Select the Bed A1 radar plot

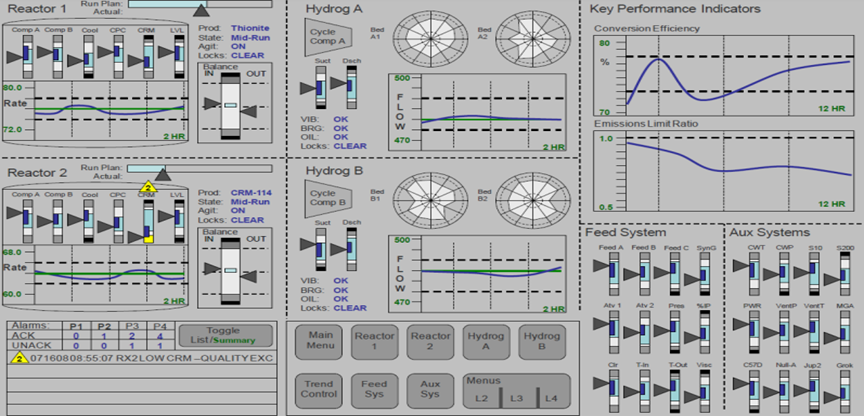(x=430, y=37)
